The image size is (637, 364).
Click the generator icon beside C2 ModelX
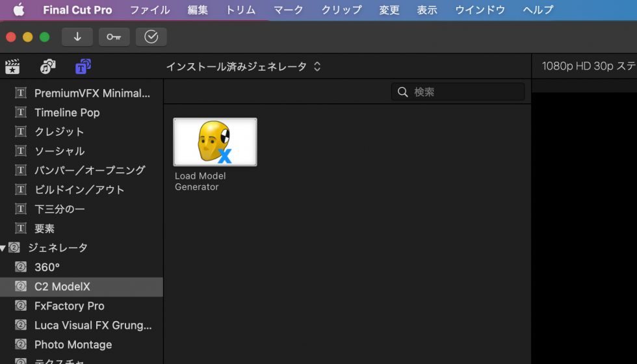[x=21, y=287]
